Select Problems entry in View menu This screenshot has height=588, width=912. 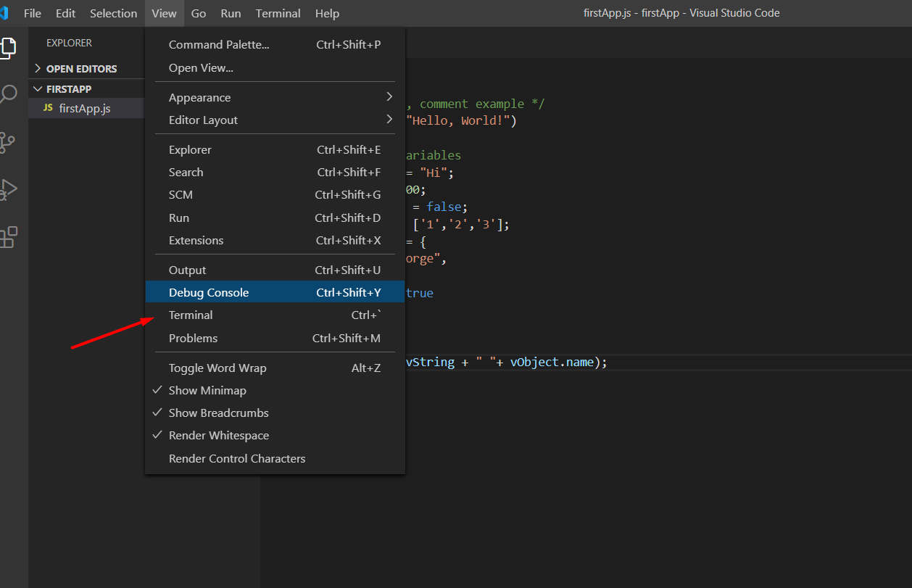pyautogui.click(x=275, y=338)
